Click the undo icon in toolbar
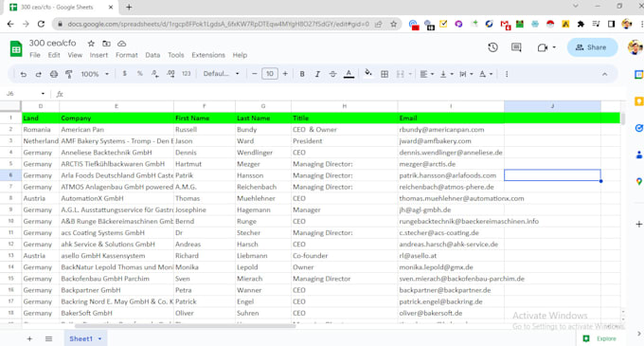The width and height of the screenshot is (644, 346). pyautogui.click(x=23, y=74)
